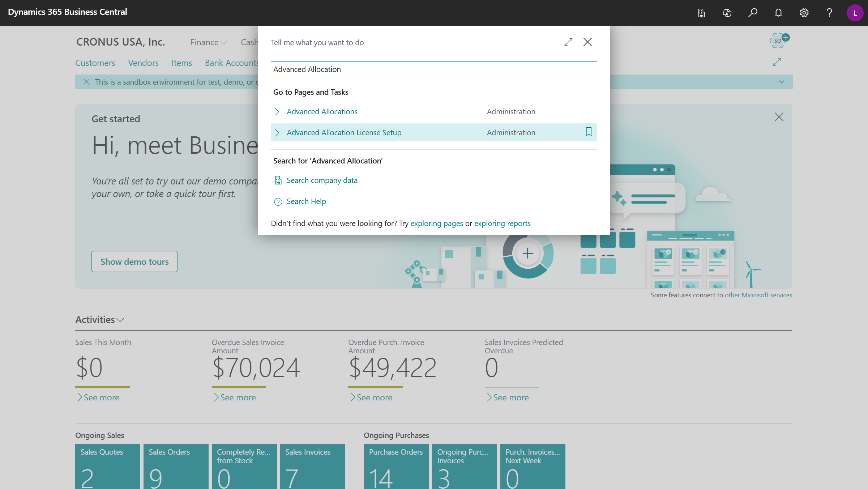868x489 pixels.
Task: Open the user account avatar L
Action: (x=855, y=13)
